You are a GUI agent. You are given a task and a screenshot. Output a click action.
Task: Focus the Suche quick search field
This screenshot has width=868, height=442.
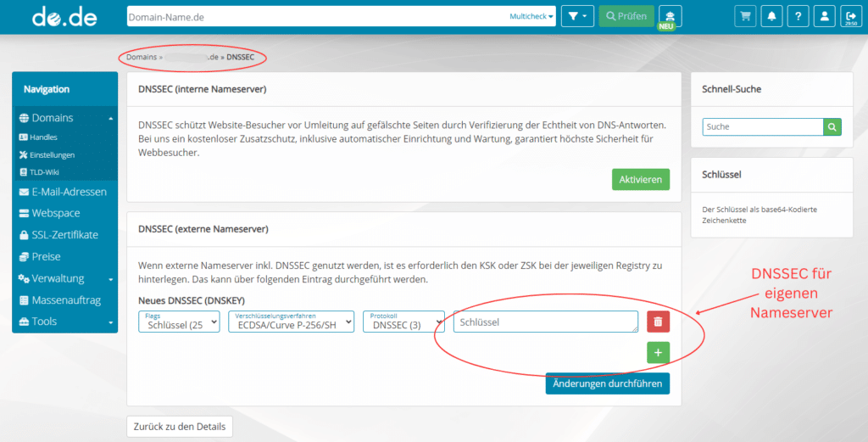click(x=763, y=127)
